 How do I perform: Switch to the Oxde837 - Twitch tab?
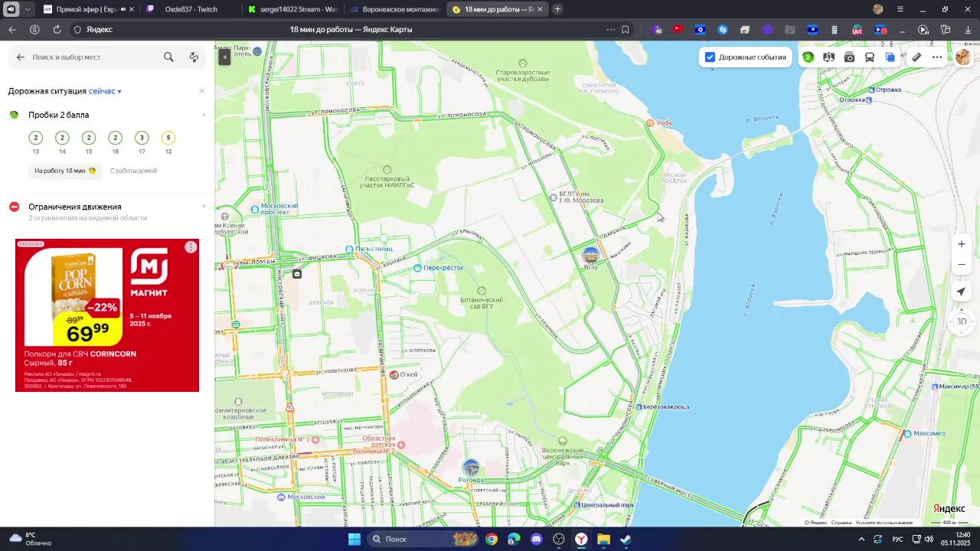191,9
